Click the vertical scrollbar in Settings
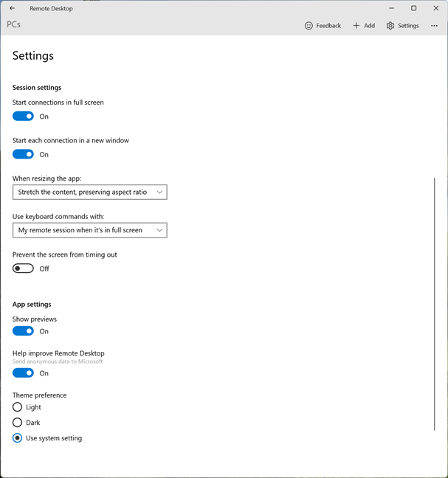Image resolution: width=448 pixels, height=478 pixels. (x=435, y=302)
